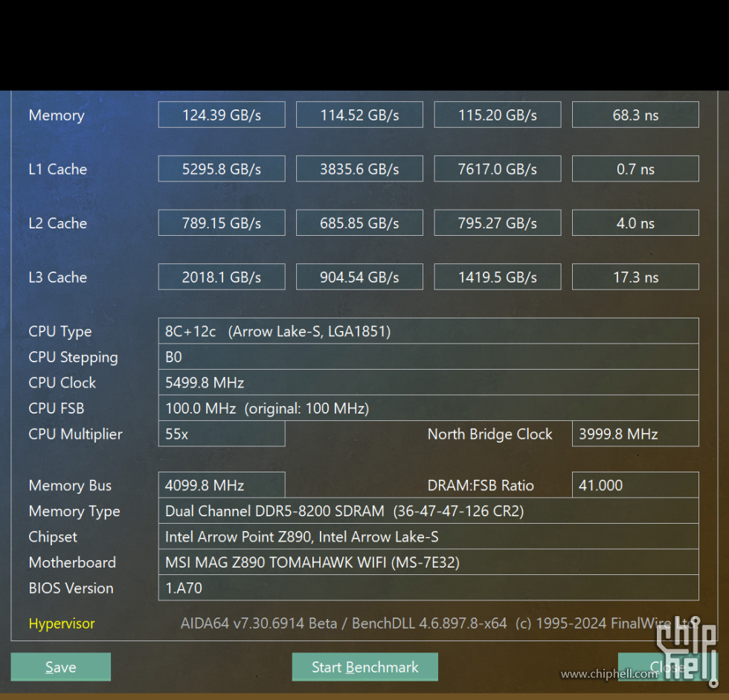Image resolution: width=729 pixels, height=700 pixels.
Task: Select the L2 Cache 789.15 GB/s value
Action: [222, 222]
